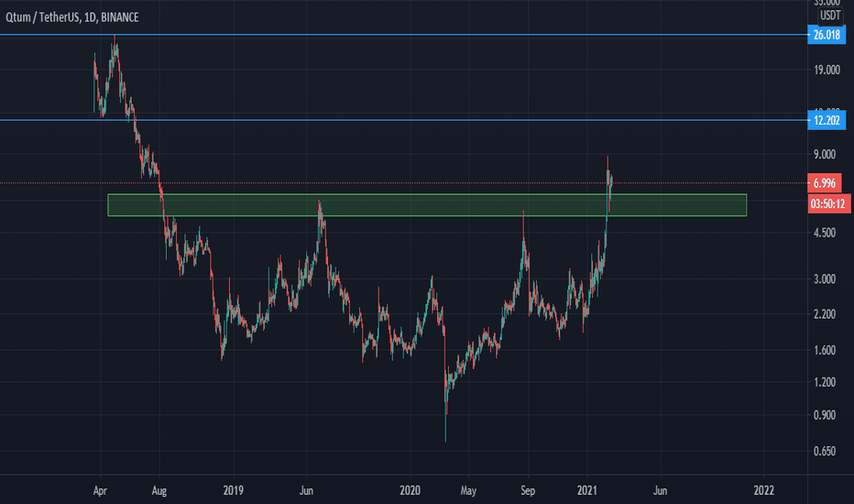Click the 2021 label on time axis
854x504 pixels.
coord(587,491)
